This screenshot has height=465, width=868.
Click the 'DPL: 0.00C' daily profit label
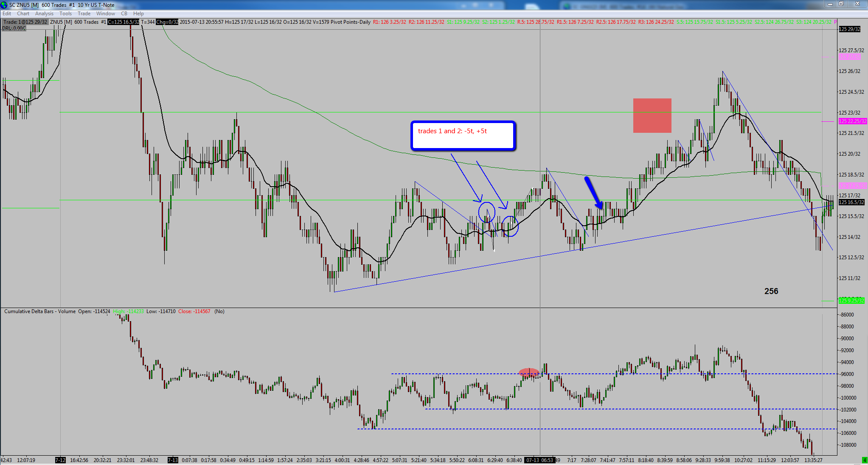click(x=14, y=28)
